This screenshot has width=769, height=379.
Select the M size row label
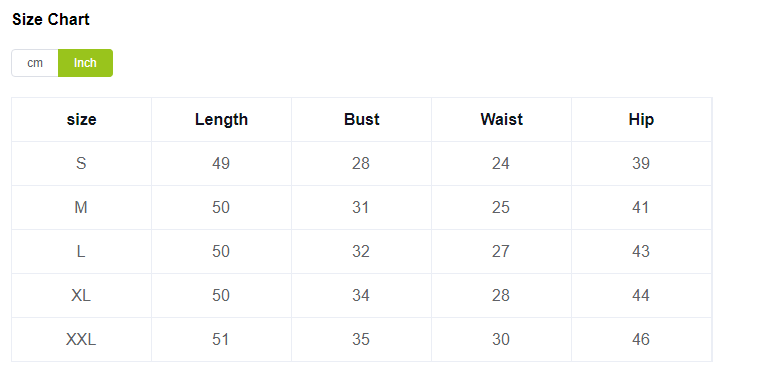pos(81,207)
